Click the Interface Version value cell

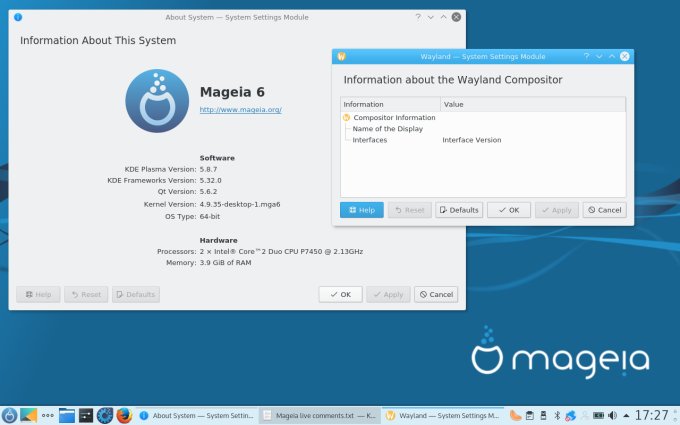pos(471,140)
